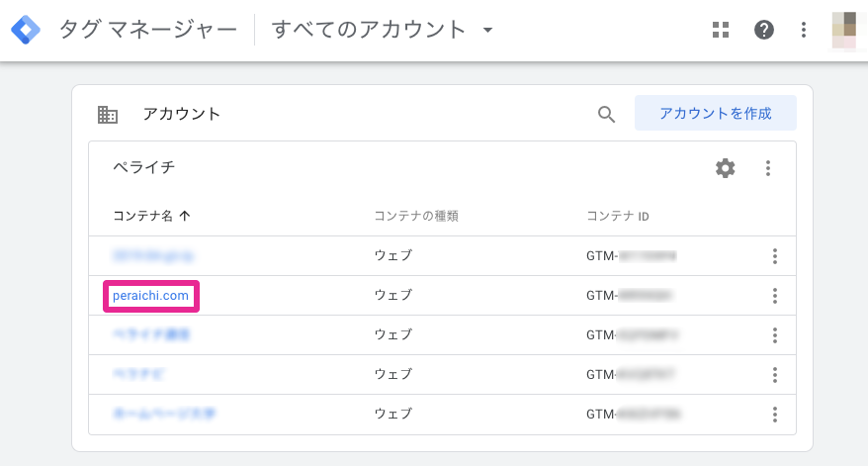868x466 pixels.
Task: Click the user profile avatar
Action: coord(844,30)
